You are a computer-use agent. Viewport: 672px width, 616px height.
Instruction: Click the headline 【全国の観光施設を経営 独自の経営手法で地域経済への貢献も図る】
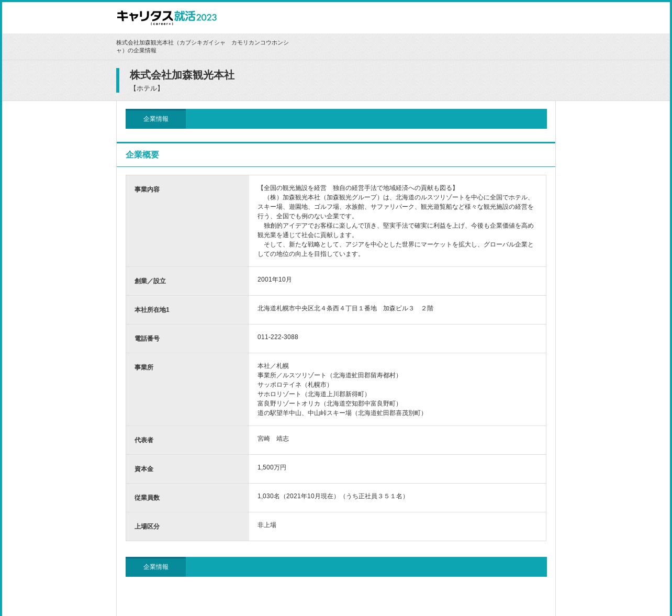click(x=358, y=188)
